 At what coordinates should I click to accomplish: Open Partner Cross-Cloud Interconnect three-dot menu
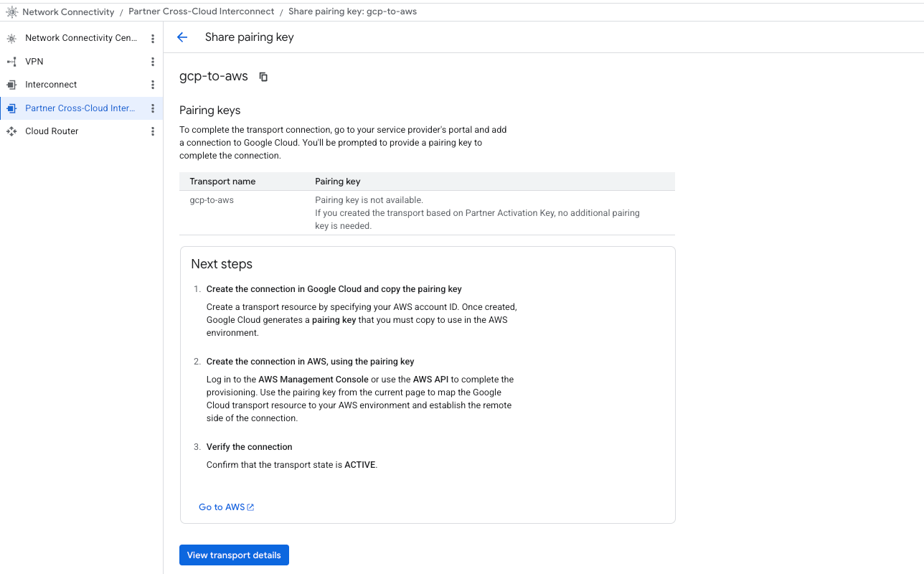click(x=153, y=108)
